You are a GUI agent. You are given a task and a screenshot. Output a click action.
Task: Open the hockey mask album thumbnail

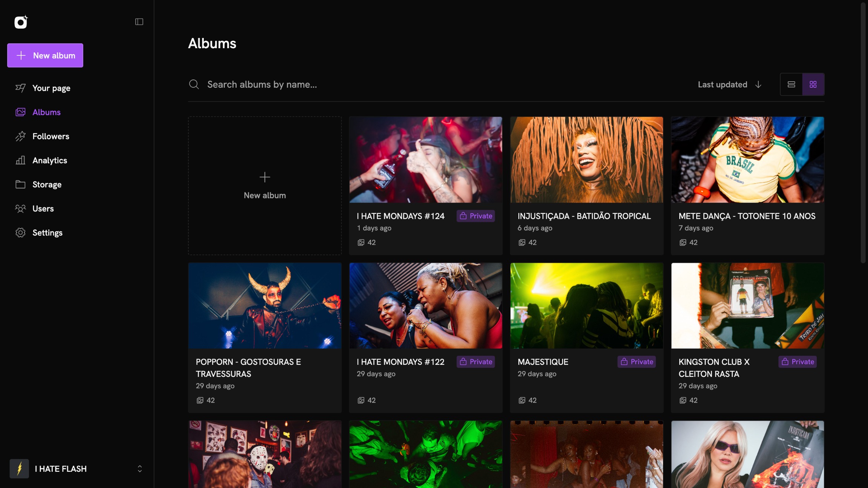265,454
